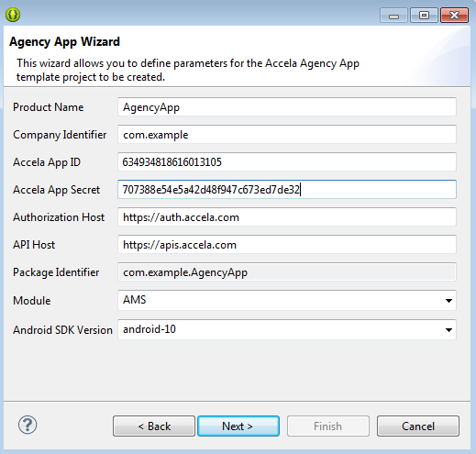Click the green wizard icon in title bar

click(x=13, y=15)
